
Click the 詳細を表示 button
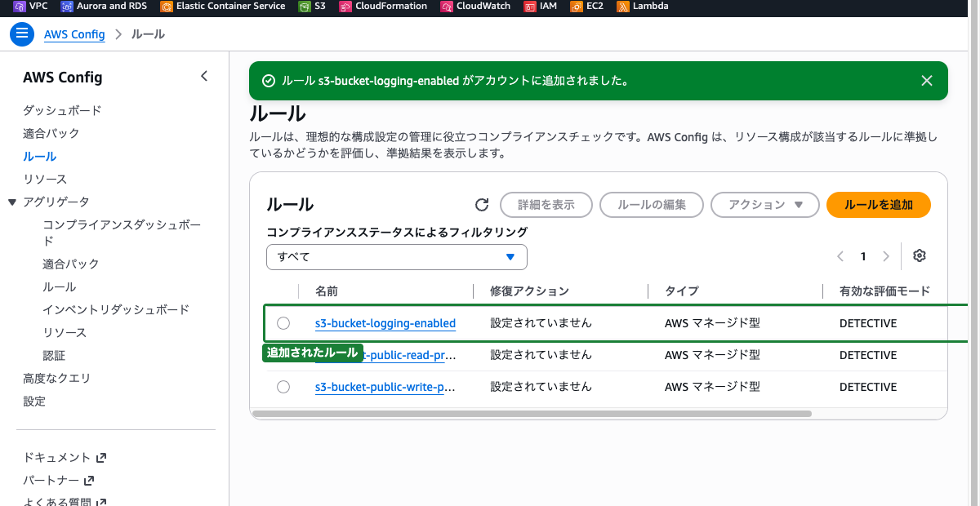point(546,205)
